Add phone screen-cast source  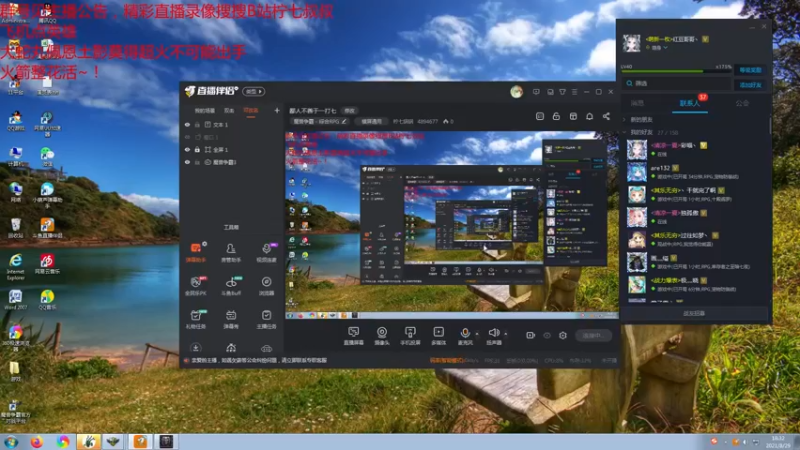point(410,336)
